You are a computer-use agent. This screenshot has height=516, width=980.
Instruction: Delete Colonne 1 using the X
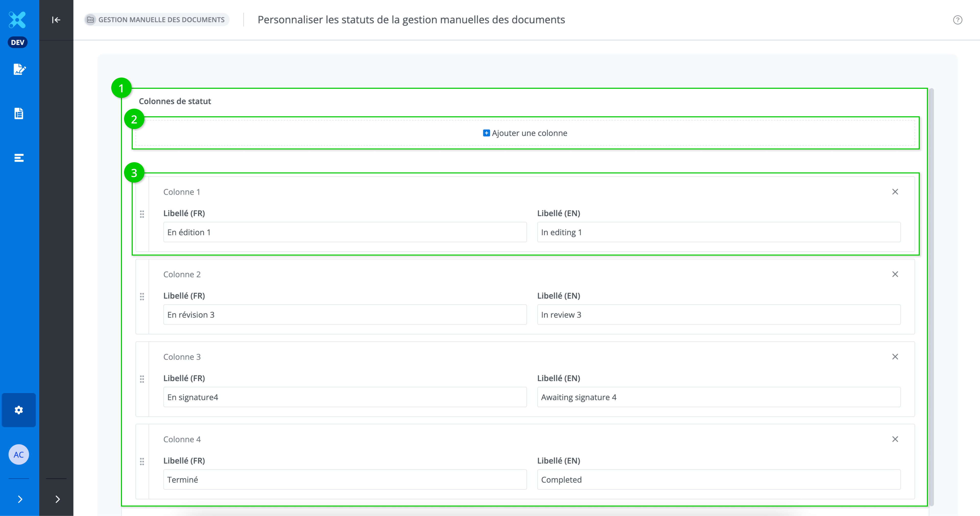coord(895,192)
